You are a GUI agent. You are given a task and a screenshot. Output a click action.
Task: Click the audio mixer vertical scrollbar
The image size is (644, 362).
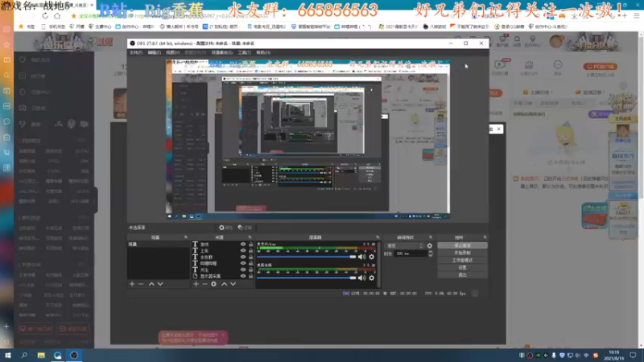378,263
